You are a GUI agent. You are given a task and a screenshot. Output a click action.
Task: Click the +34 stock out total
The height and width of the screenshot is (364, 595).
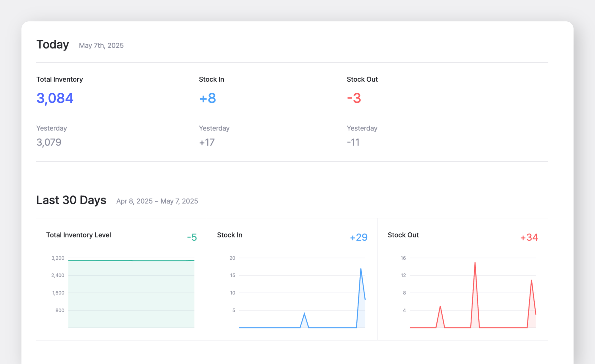(x=529, y=237)
